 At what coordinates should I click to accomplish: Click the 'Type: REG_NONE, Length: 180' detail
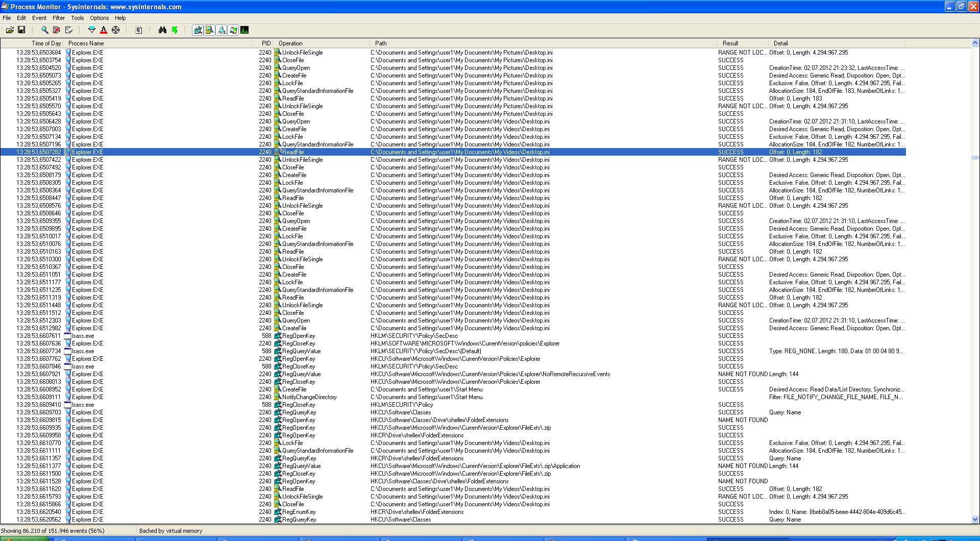point(836,351)
